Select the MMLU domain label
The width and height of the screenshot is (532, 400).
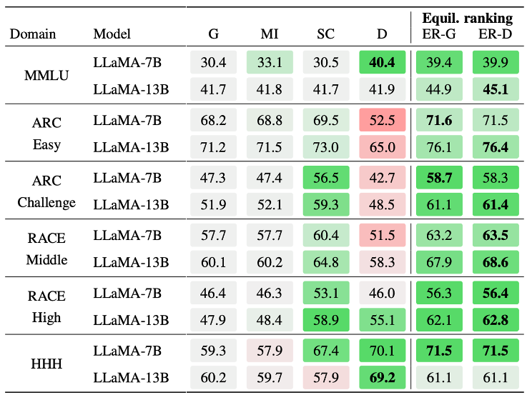[x=46, y=76]
